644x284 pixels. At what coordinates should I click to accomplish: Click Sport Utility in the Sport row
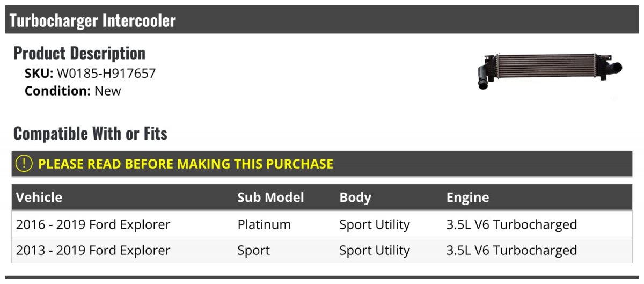tap(375, 250)
